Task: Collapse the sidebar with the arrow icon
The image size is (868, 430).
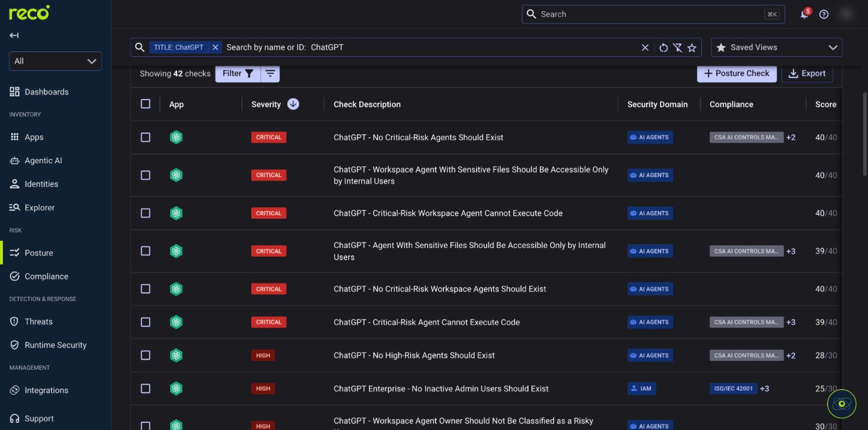Action: (14, 35)
